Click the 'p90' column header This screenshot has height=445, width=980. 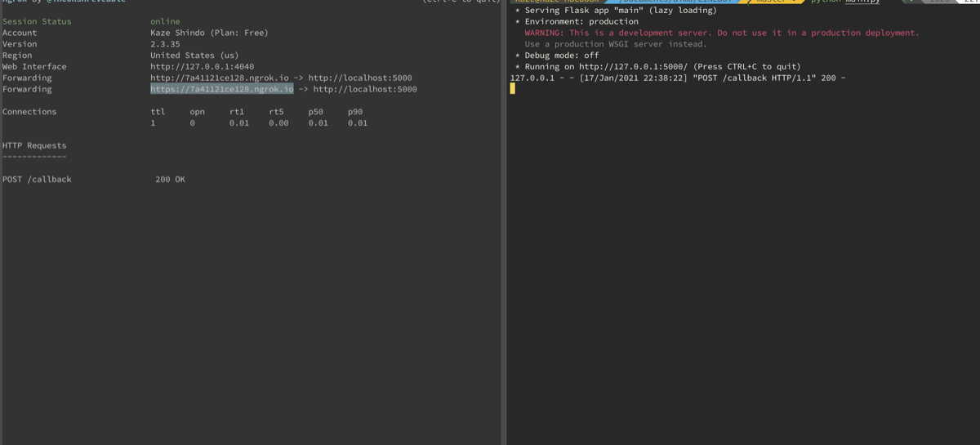355,112
